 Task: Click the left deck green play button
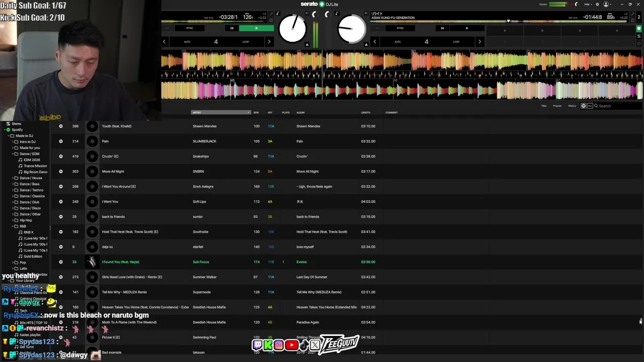(257, 28)
